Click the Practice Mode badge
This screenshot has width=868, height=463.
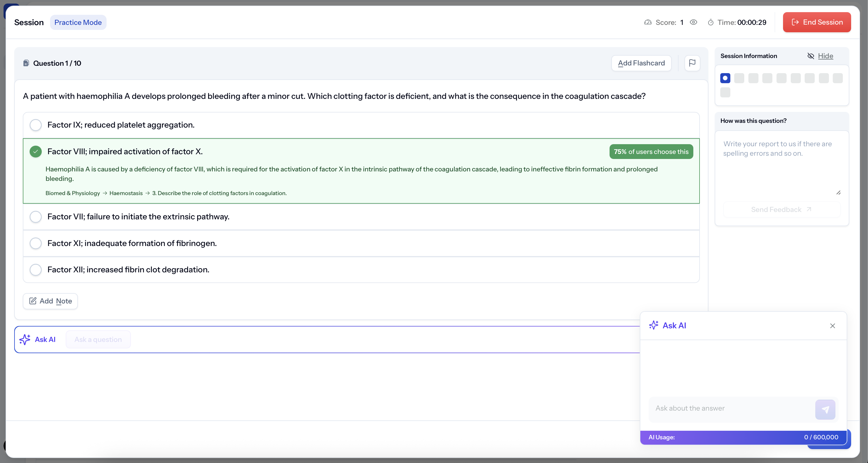pyautogui.click(x=78, y=22)
